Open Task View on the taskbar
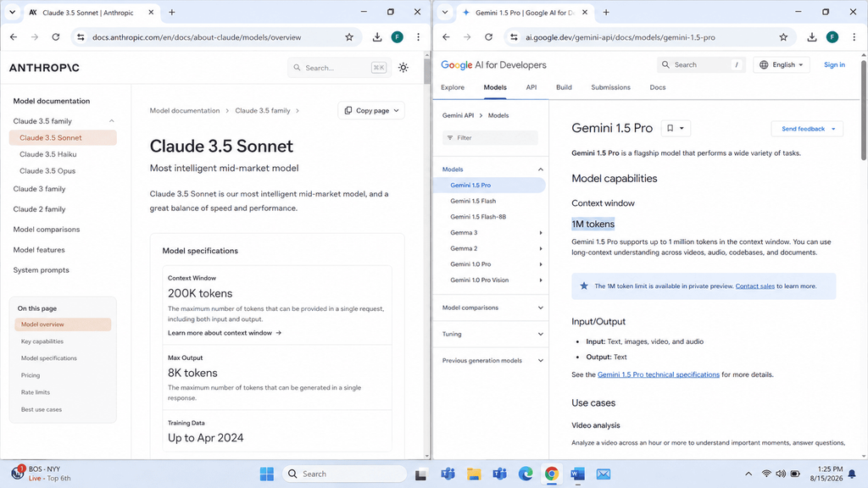This screenshot has height=488, width=868. click(x=420, y=474)
